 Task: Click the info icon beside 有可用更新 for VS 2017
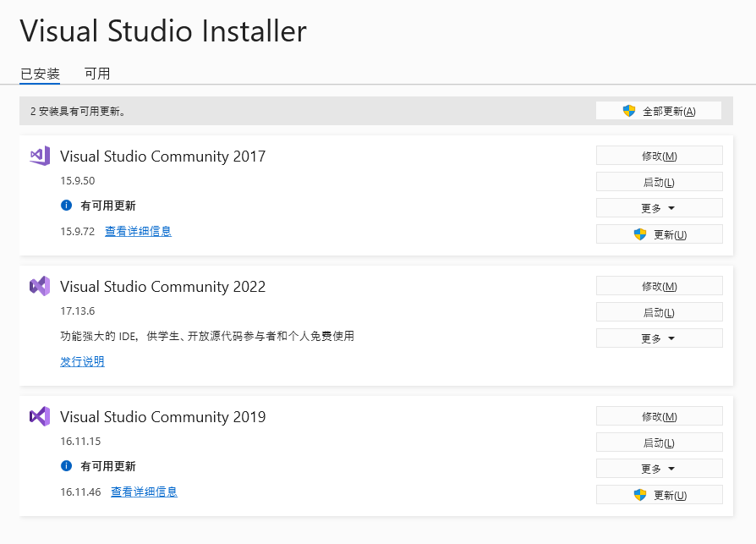pyautogui.click(x=66, y=206)
